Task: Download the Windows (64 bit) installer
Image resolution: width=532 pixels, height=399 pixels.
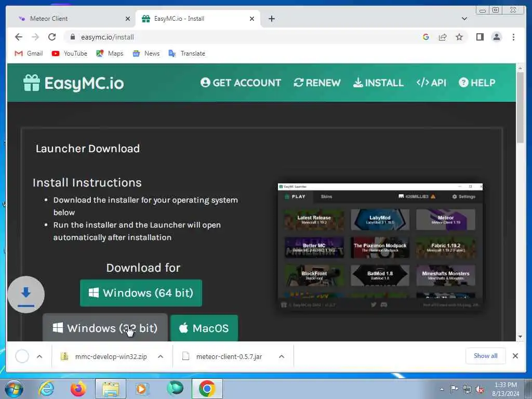Action: point(141,293)
